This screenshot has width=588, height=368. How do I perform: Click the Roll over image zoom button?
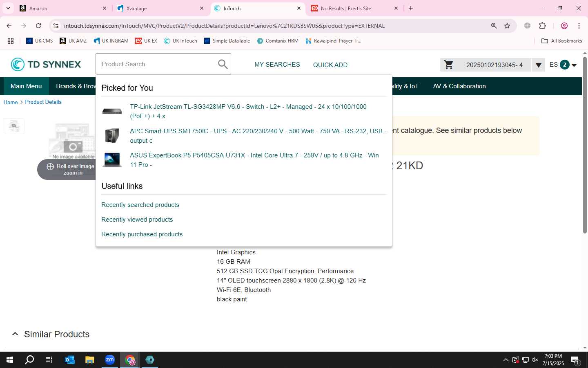67,169
